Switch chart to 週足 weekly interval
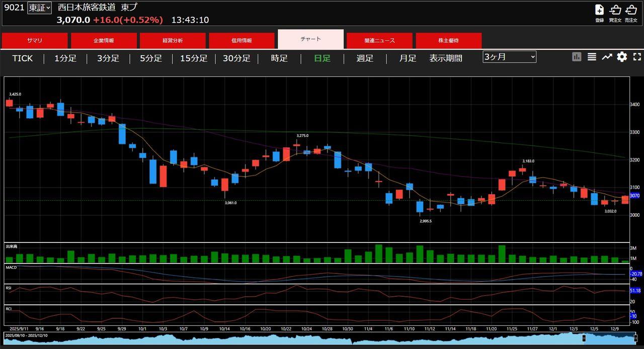Screen dimensions: 644x349 (x=365, y=58)
